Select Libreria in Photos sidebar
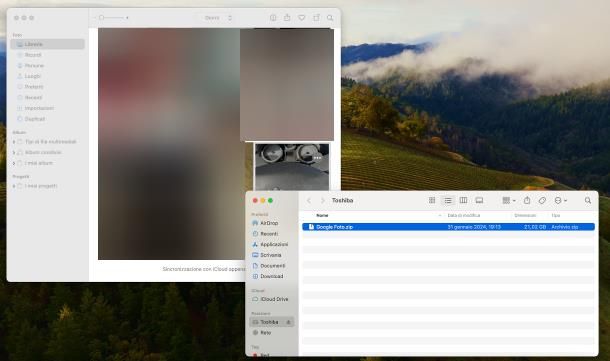This screenshot has height=361, width=610. click(x=47, y=44)
